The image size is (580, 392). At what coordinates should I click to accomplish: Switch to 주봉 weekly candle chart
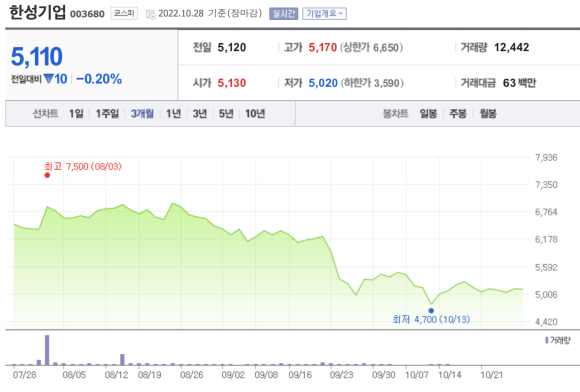tap(458, 114)
